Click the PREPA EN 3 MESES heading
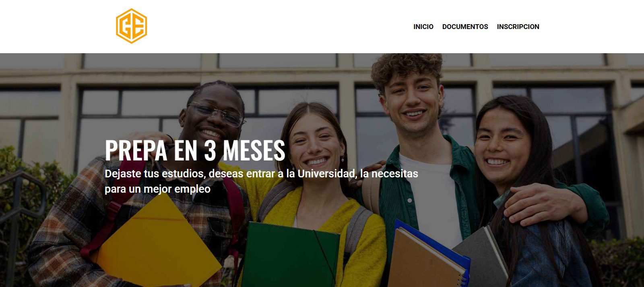644x287 pixels. (195, 150)
